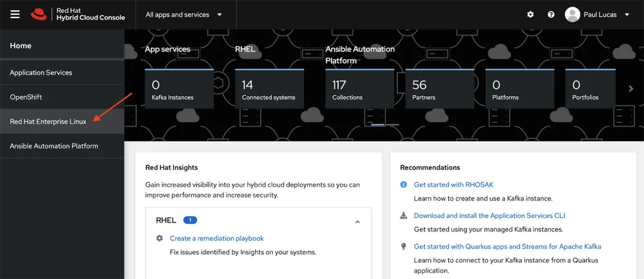Open the 14 Connected systems tile
Viewport: 644px width, 279px height.
point(269,89)
